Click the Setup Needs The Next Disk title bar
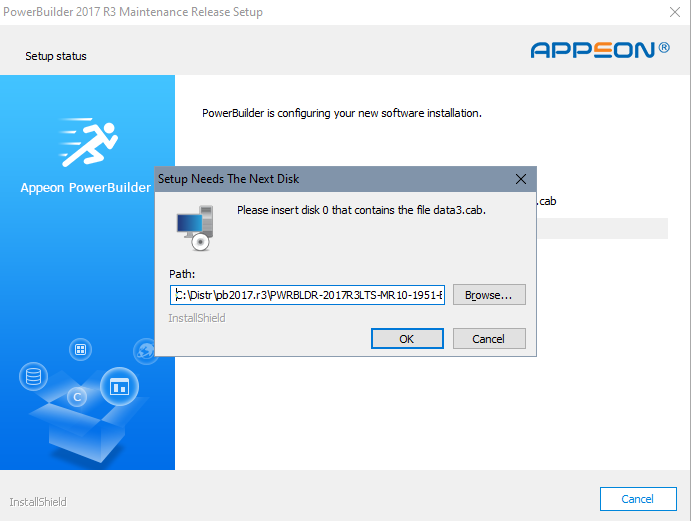The image size is (694, 521). 330,179
